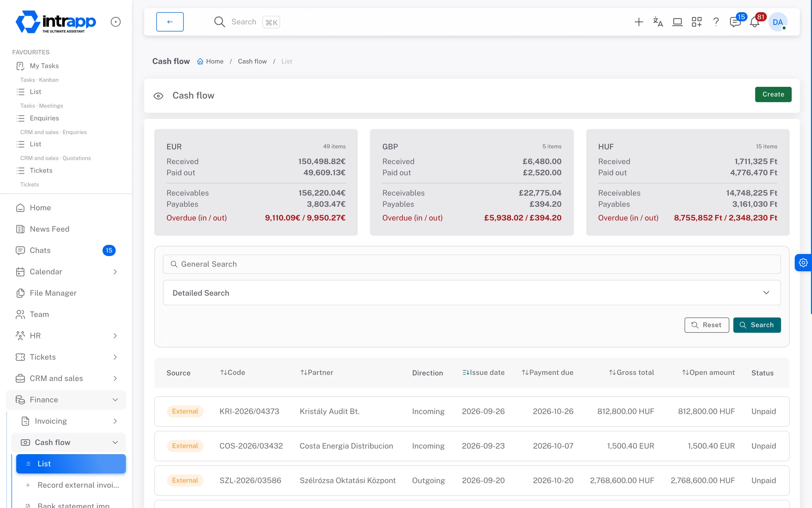Expand the HR menu

tap(66, 336)
